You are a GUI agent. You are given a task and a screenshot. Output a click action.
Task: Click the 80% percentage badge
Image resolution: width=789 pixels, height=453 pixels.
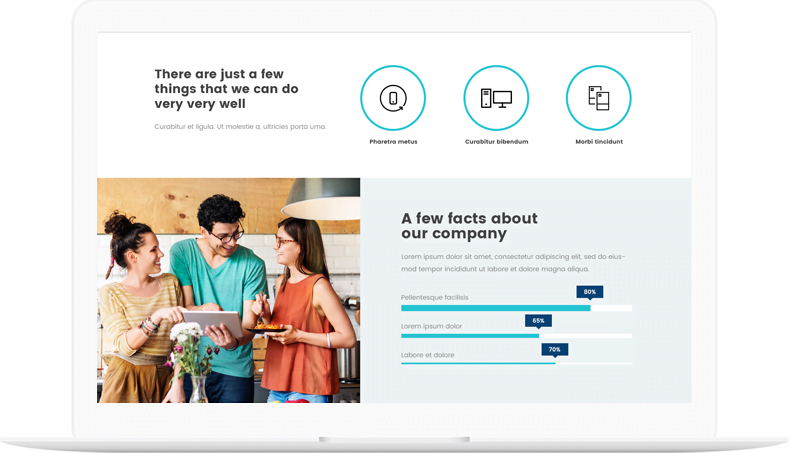pos(590,292)
